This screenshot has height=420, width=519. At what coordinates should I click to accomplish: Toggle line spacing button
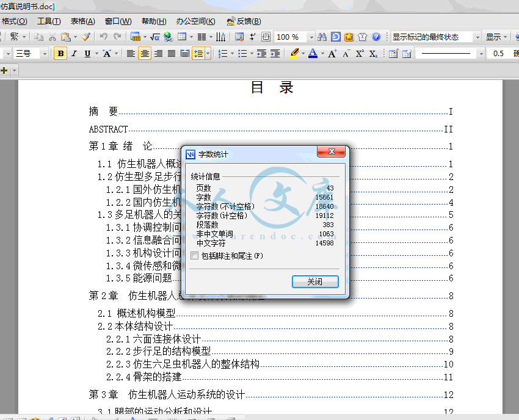[x=198, y=53]
